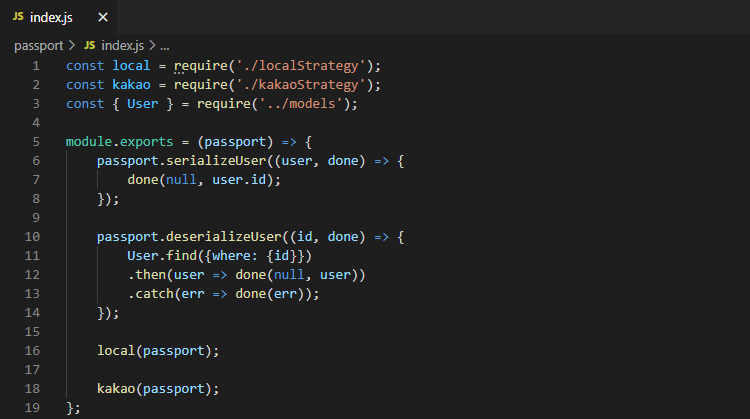This screenshot has width=750, height=419.
Task: Open the passport breadcrumb folder
Action: tap(38, 46)
